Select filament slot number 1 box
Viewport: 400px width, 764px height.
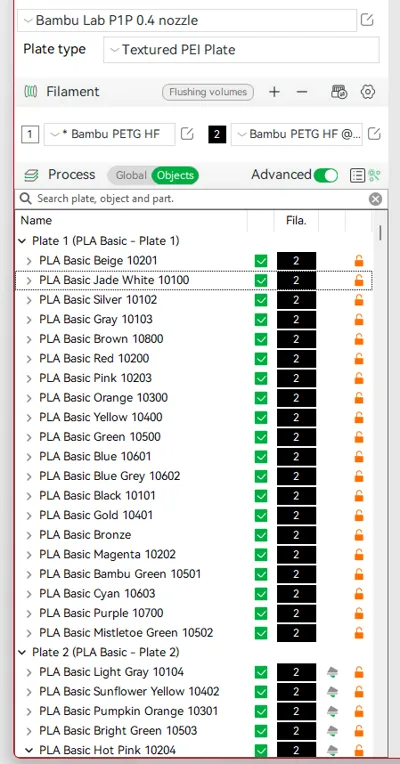30,134
